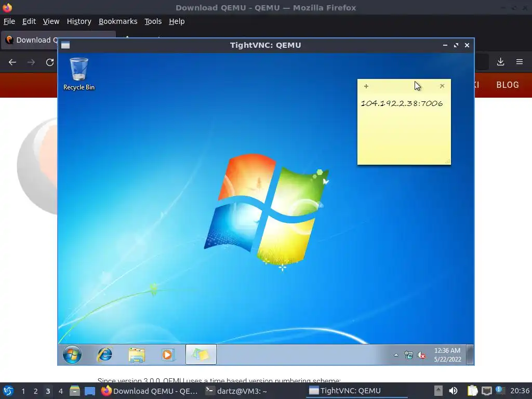532x399 pixels.
Task: Open clipboard manager tray icon
Action: coord(472,391)
